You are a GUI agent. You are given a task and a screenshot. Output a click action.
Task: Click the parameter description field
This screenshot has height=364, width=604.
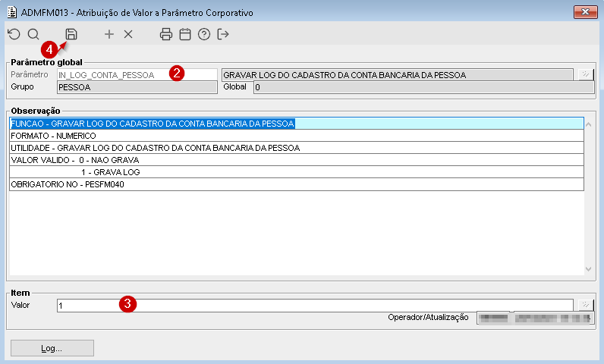click(x=397, y=74)
